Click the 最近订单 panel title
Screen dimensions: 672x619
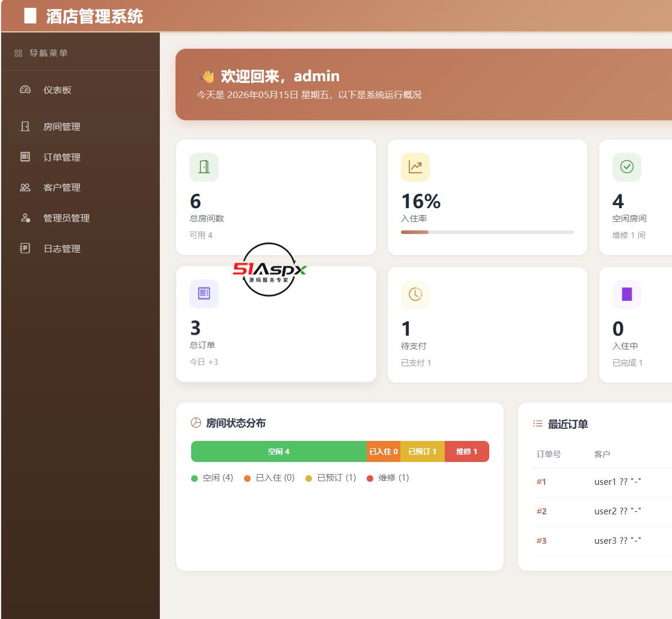pyautogui.click(x=568, y=424)
